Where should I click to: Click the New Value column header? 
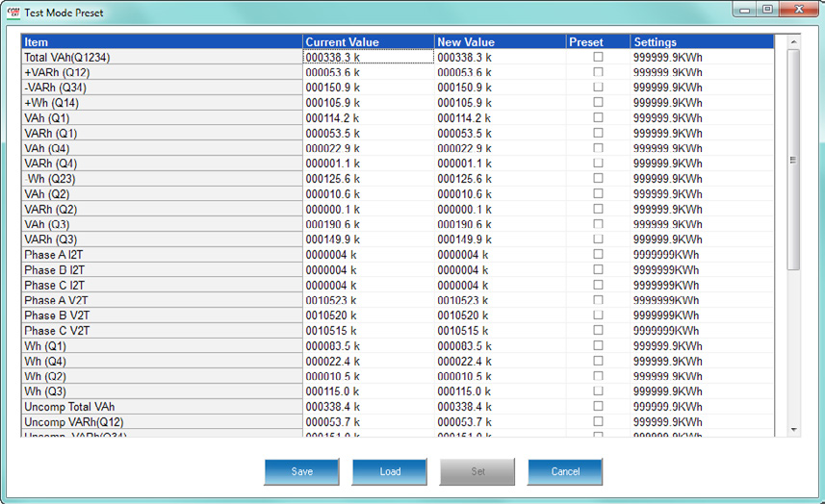[500, 42]
